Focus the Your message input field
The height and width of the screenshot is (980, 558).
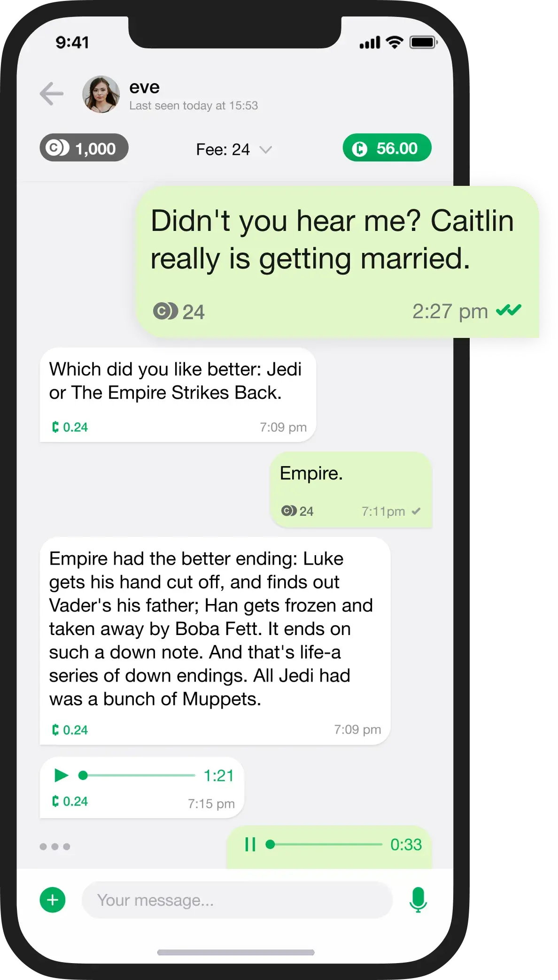237,900
